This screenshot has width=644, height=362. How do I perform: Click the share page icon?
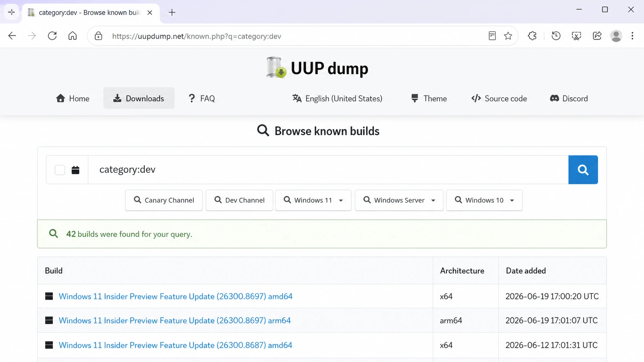coord(597,36)
